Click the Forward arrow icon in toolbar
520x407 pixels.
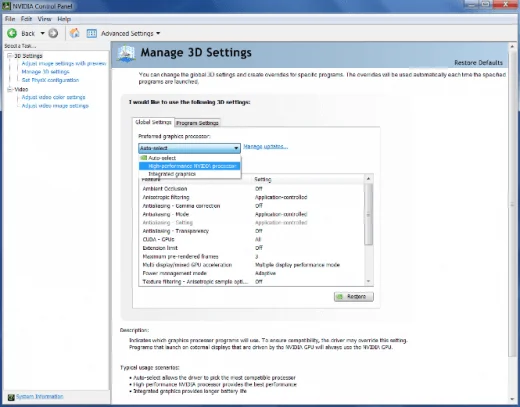[53, 33]
